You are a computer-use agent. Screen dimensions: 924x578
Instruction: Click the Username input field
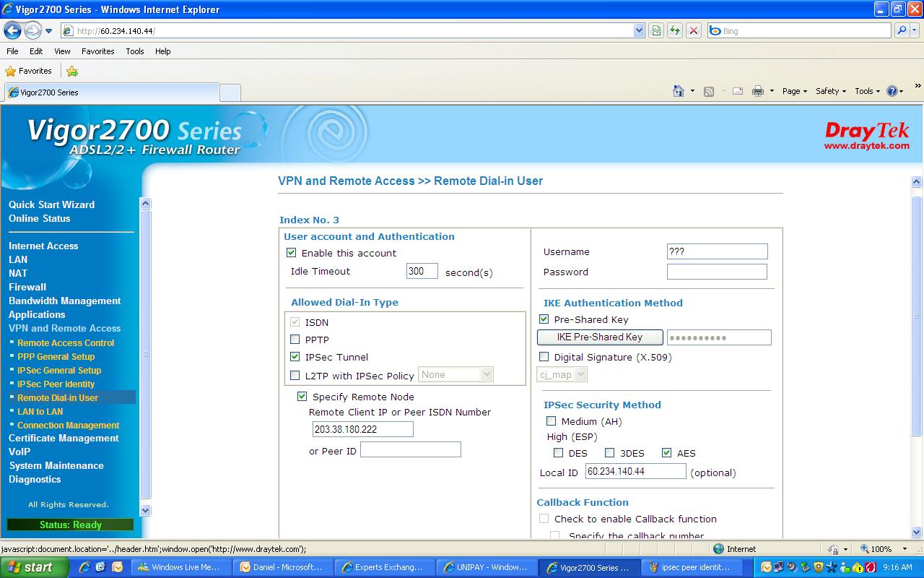click(717, 251)
